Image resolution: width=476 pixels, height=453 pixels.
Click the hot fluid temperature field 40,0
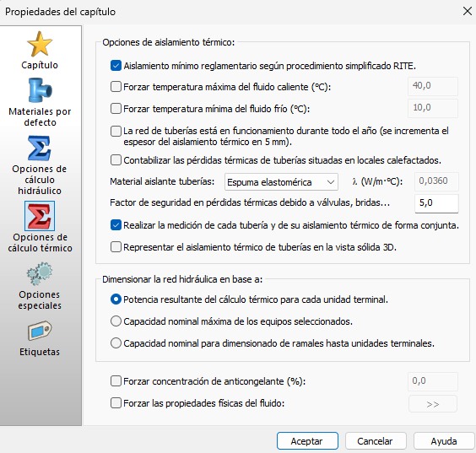pos(433,86)
